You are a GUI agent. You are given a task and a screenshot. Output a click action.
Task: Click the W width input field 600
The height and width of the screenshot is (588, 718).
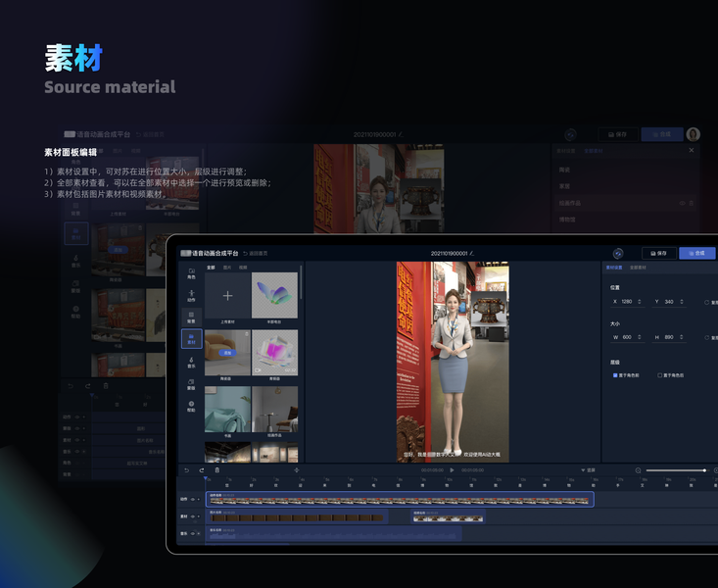pos(627,337)
